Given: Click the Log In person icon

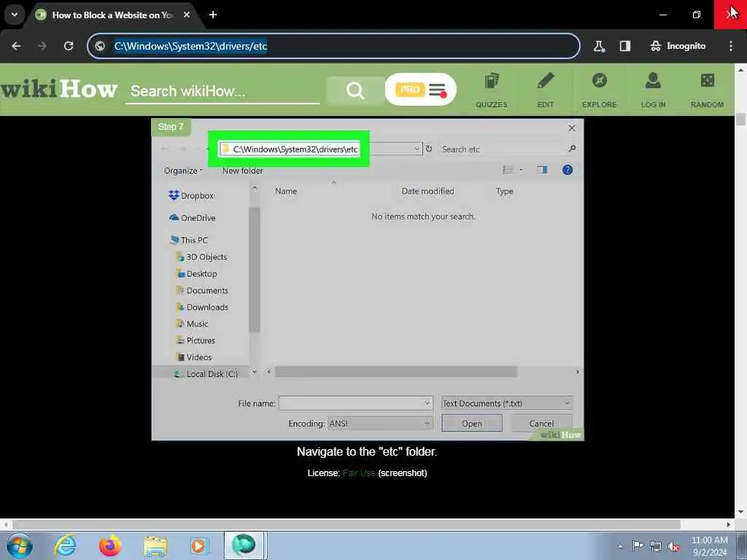Looking at the screenshot, I should pyautogui.click(x=653, y=90).
